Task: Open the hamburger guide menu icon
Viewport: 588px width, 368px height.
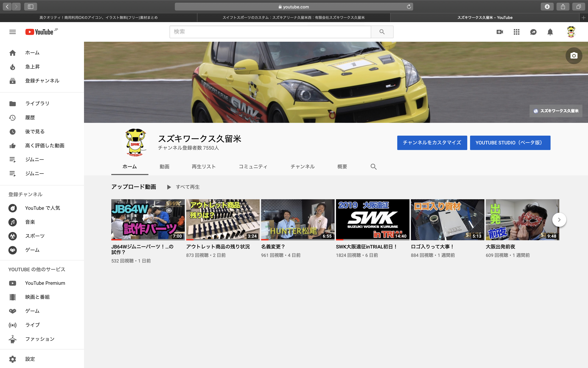Action: (12, 32)
